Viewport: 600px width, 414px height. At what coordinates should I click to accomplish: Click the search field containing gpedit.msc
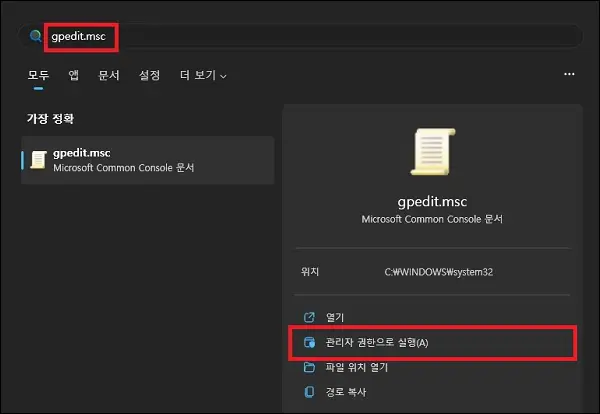click(x=301, y=36)
